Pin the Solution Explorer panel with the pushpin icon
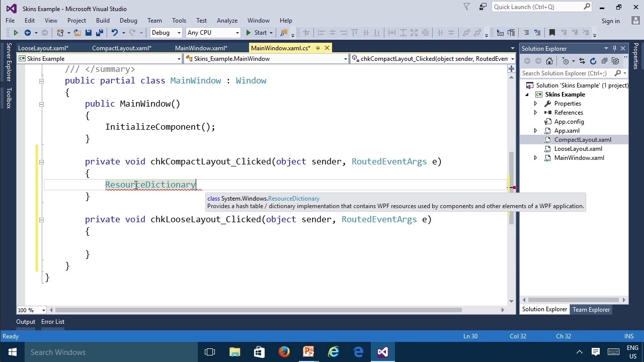This screenshot has height=362, width=644. (x=614, y=48)
